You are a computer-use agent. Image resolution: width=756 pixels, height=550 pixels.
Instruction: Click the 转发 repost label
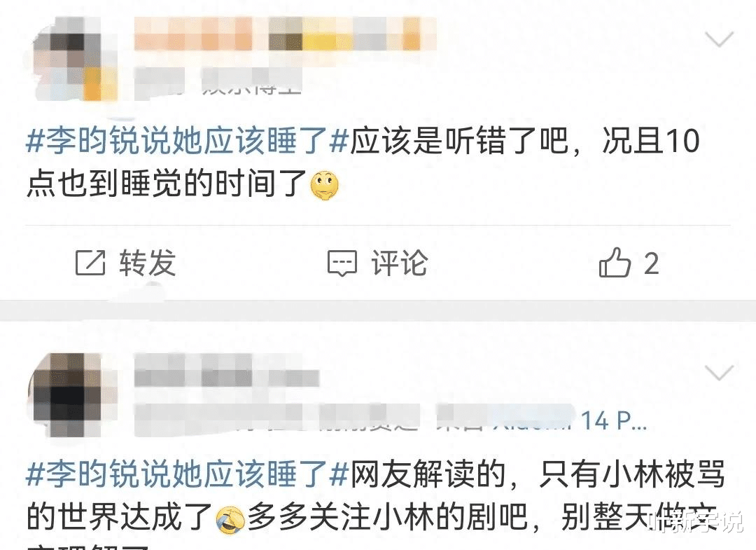148,263
